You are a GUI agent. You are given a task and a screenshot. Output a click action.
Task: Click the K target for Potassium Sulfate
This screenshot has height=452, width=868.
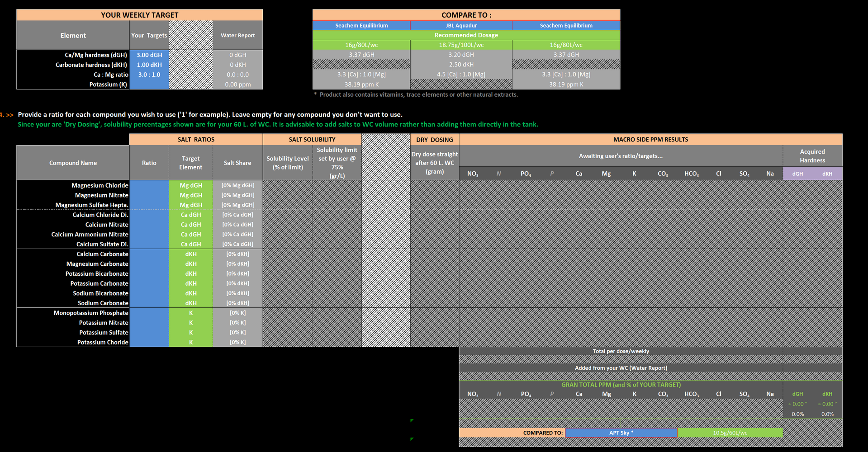click(x=191, y=332)
